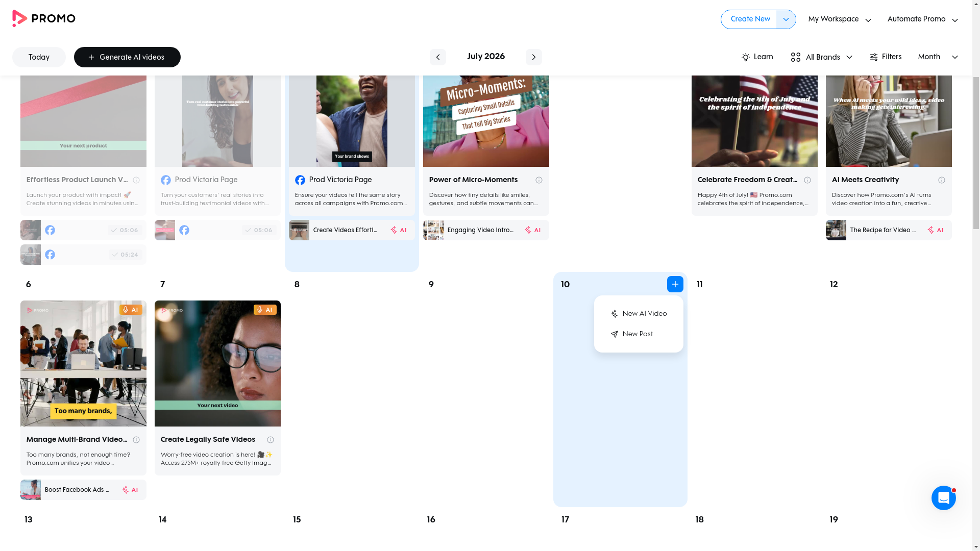This screenshot has width=980, height=551.
Task: Open the My Workspace dropdown
Action: pyautogui.click(x=839, y=19)
